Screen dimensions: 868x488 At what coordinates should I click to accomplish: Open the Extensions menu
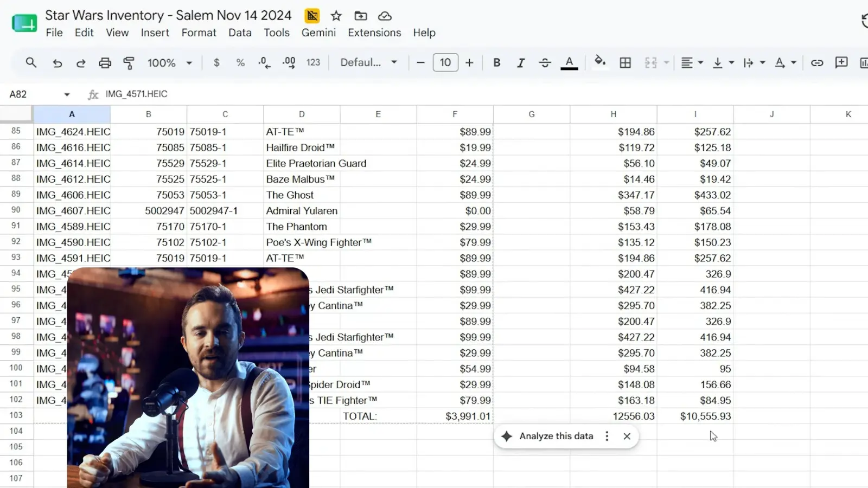(x=374, y=33)
